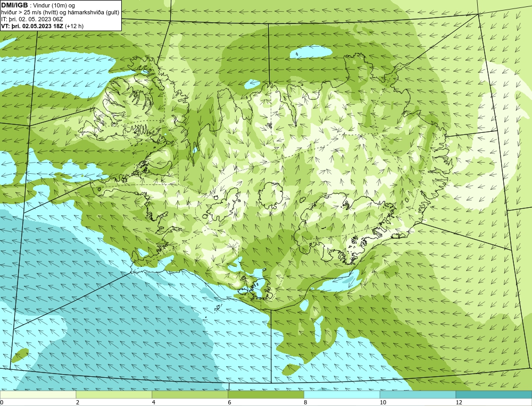
Task: Click the legend value label '4'
Action: click(x=154, y=402)
